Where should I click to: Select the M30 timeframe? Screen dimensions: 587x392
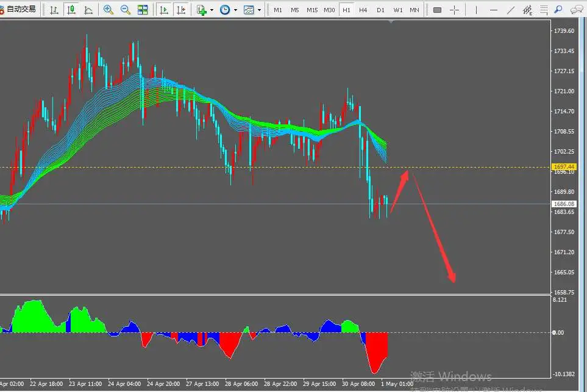(329, 10)
